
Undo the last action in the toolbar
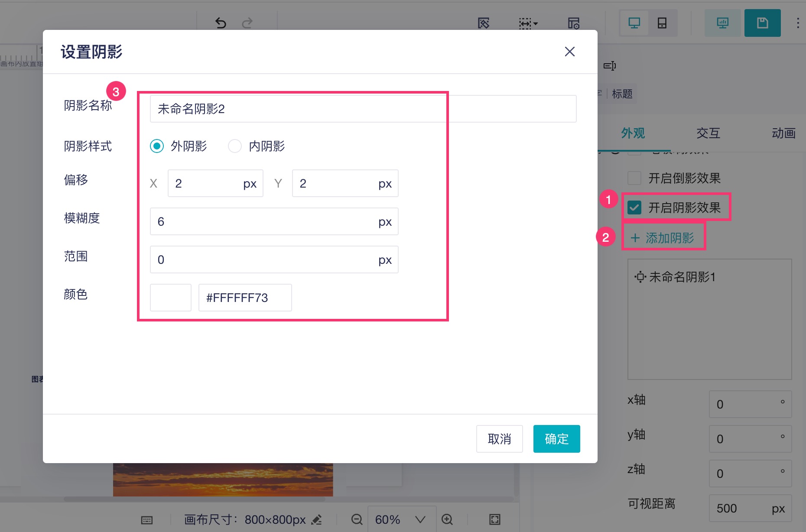coord(221,23)
